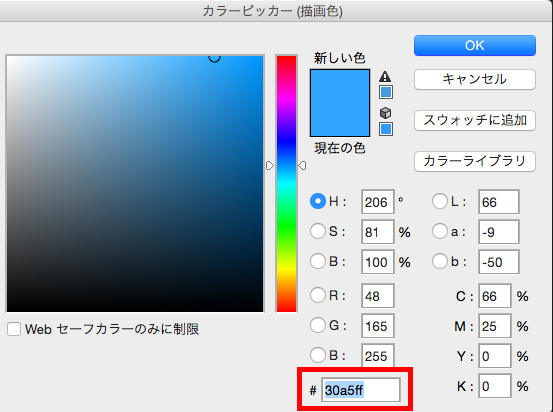Select the G green radio button

point(318,325)
